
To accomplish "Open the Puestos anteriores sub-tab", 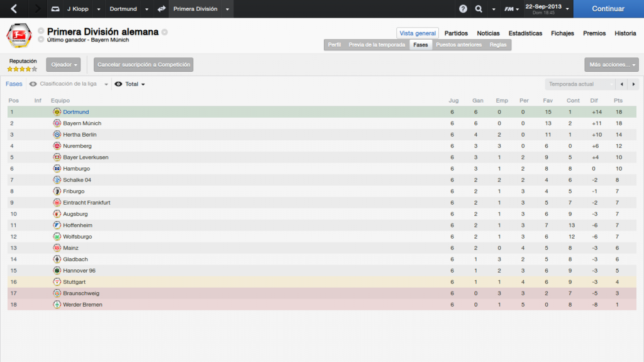I will (458, 45).
